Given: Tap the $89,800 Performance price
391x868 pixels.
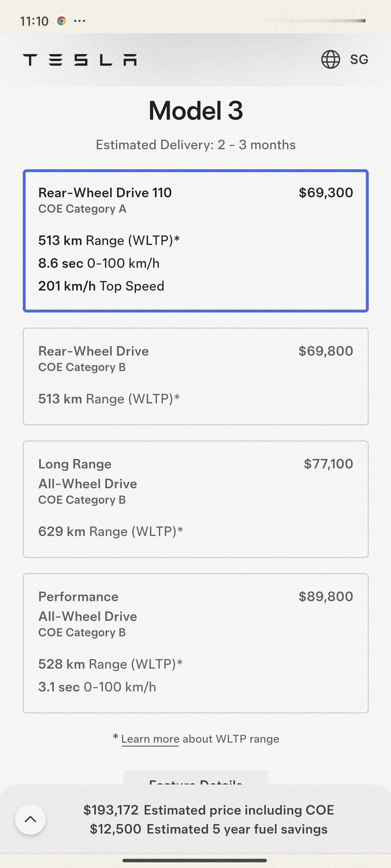Looking at the screenshot, I should (326, 596).
